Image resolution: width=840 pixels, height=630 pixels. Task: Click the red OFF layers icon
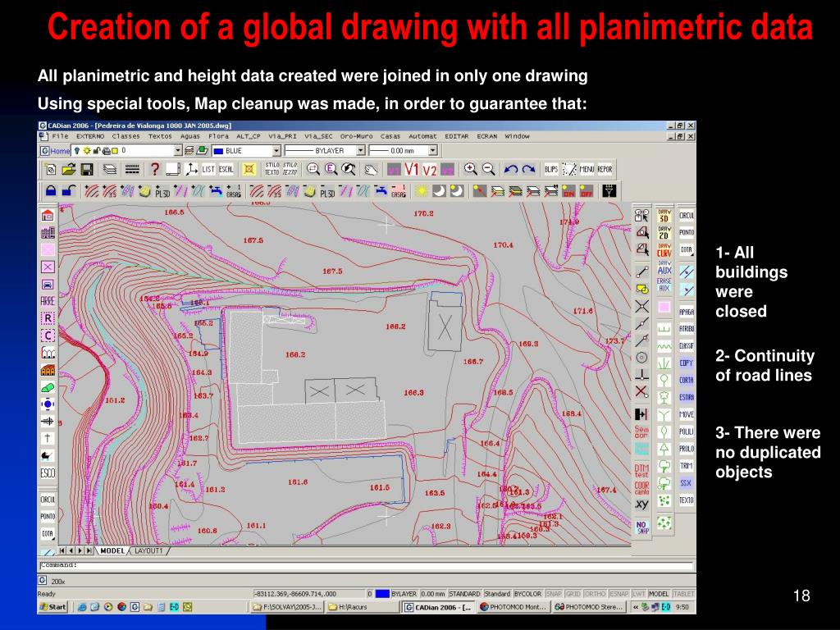click(x=587, y=190)
